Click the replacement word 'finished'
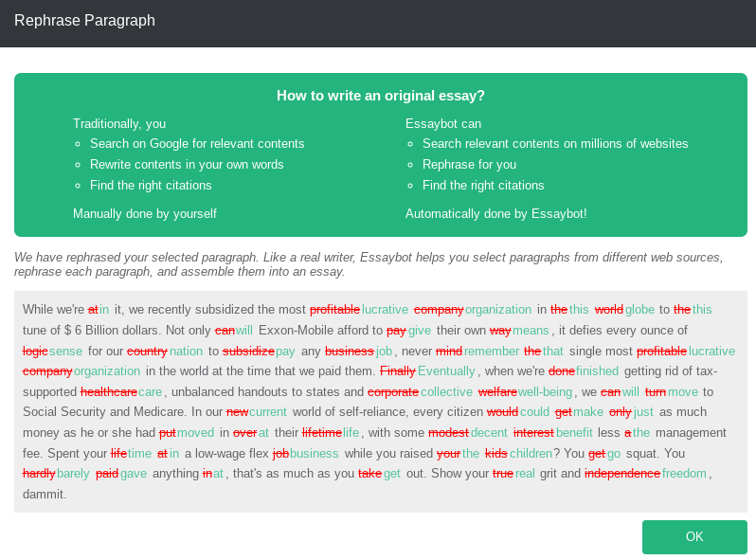Viewport: 756px width, 560px height. [597, 370]
